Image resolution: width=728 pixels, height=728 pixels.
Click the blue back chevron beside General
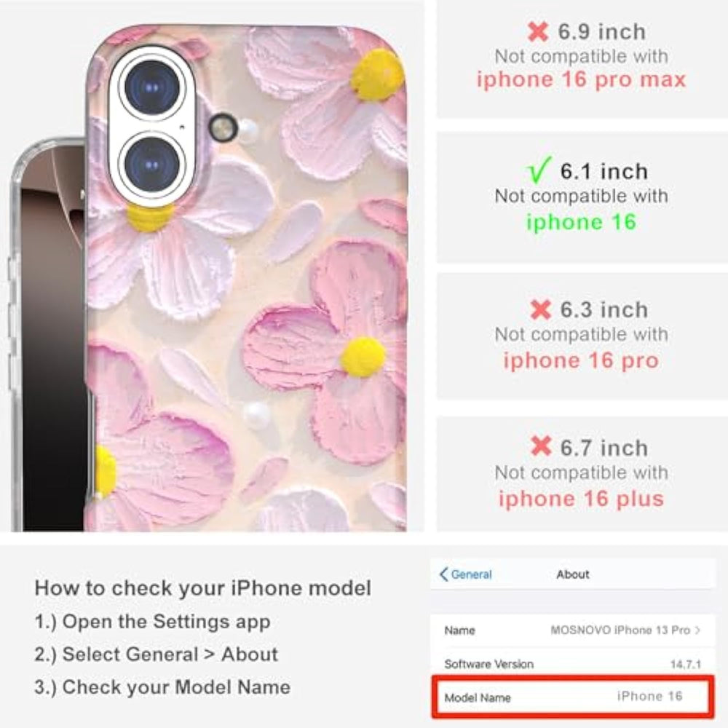click(444, 574)
